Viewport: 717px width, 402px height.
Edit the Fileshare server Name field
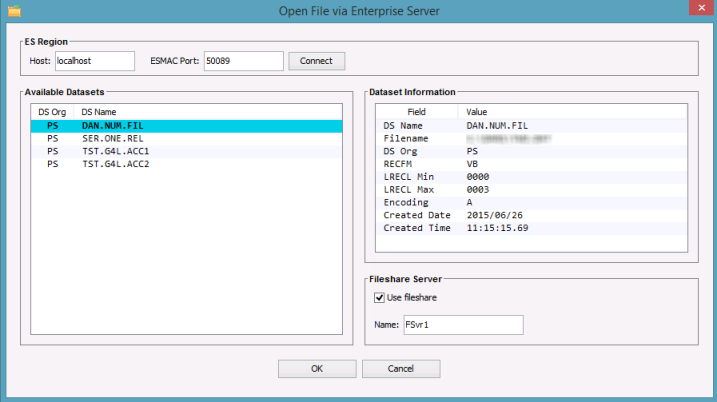tap(462, 325)
